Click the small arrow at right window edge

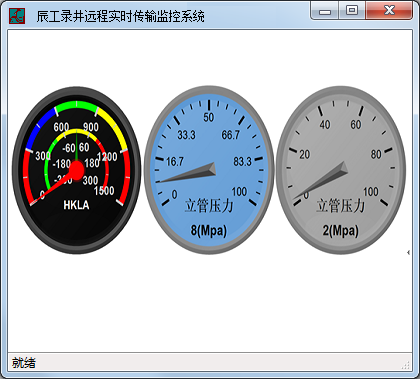pos(408,252)
